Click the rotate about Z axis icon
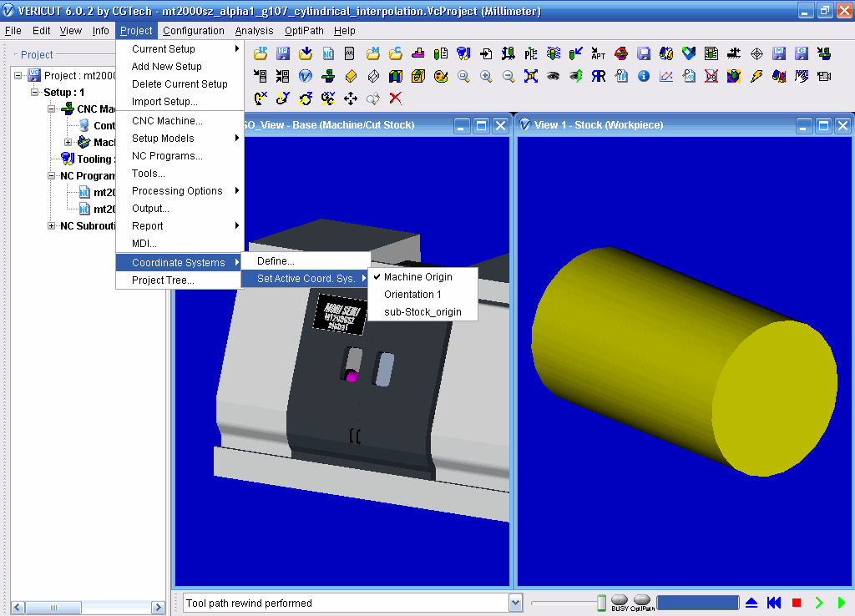 pyautogui.click(x=306, y=98)
